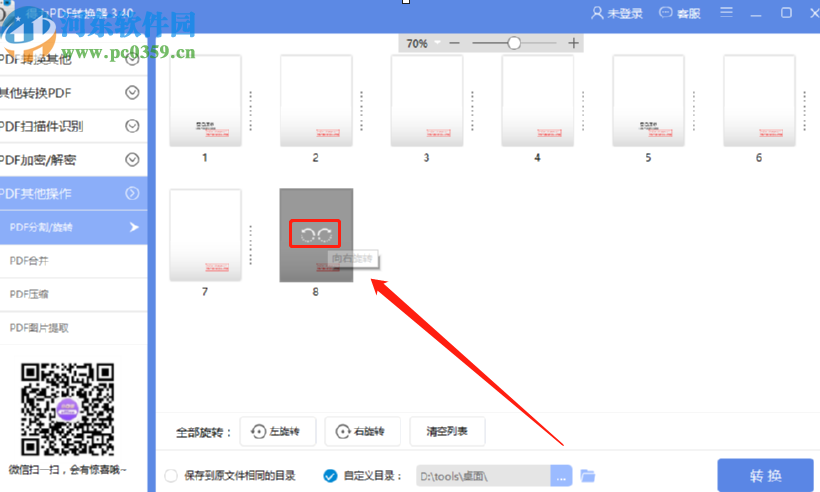Open PDF图片提取 menu item
Viewport: 820px width, 492px height.
[x=73, y=328]
